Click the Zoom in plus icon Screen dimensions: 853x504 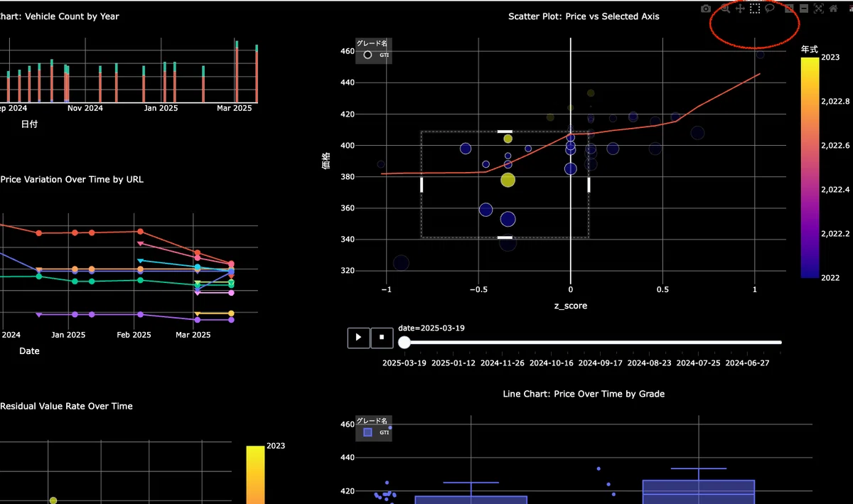tap(789, 9)
